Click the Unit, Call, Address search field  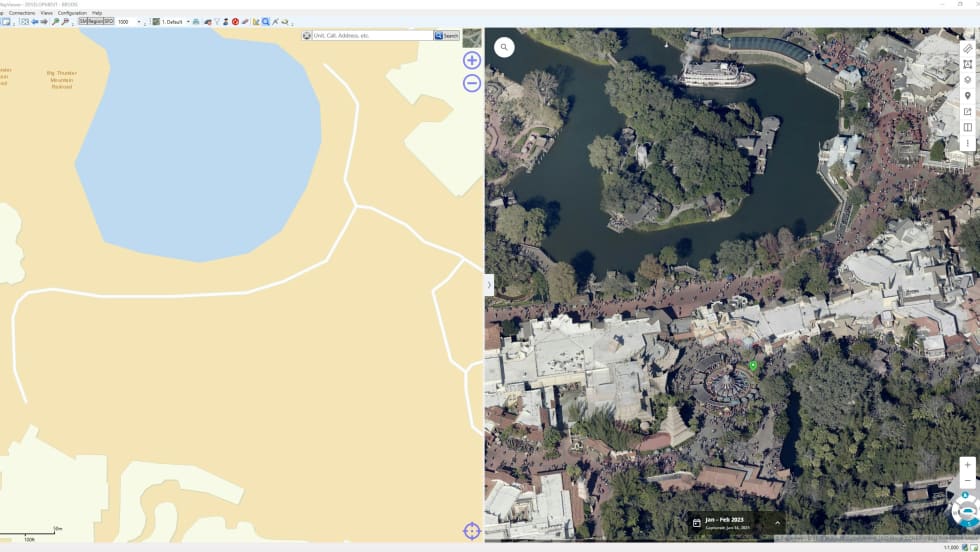[372, 35]
